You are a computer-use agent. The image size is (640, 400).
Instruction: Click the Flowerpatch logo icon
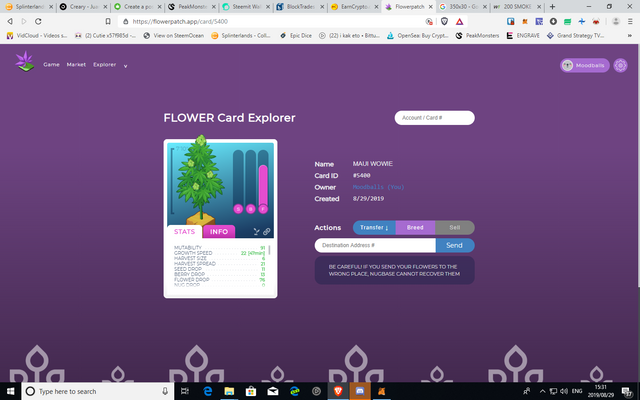tap(24, 62)
